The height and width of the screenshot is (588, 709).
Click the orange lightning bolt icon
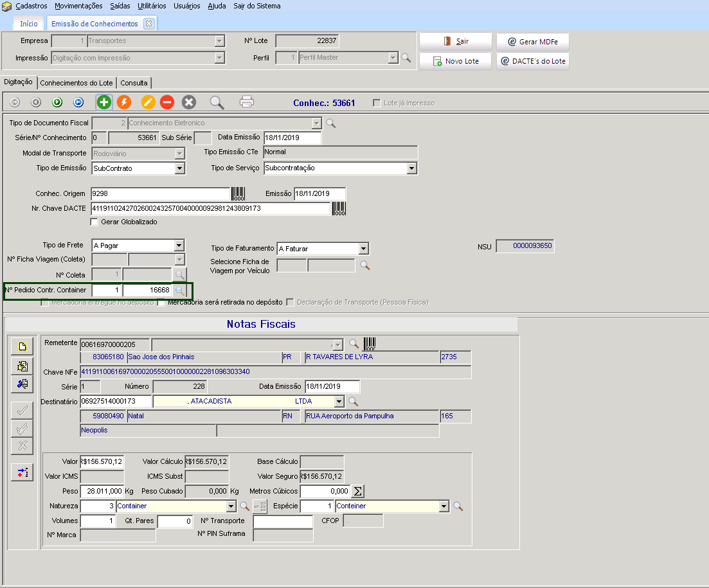point(124,102)
